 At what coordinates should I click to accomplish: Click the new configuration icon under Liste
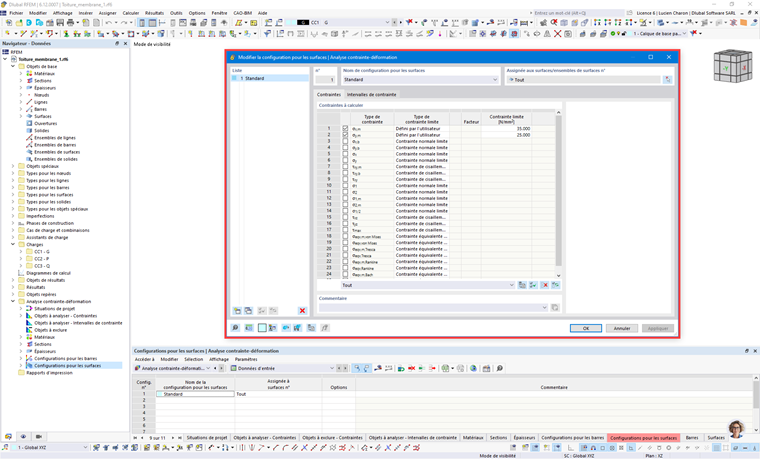pyautogui.click(x=237, y=311)
